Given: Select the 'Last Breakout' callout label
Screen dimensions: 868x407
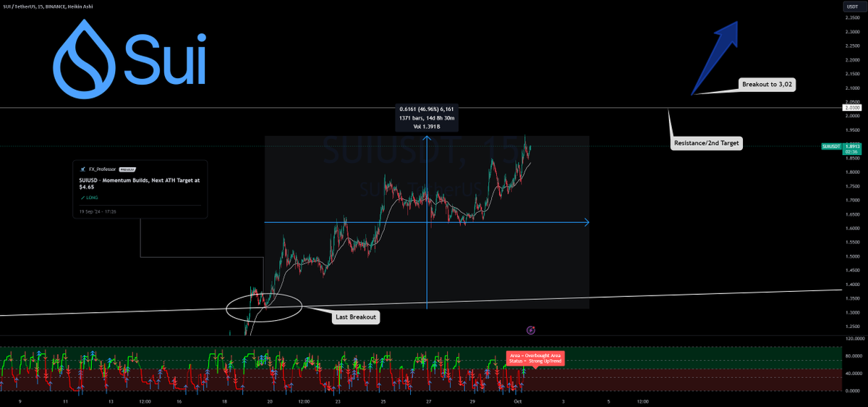Looking at the screenshot, I should click(355, 317).
